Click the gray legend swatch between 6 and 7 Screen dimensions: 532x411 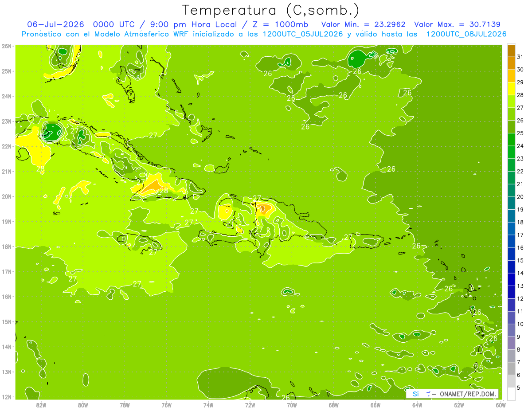[511, 368]
